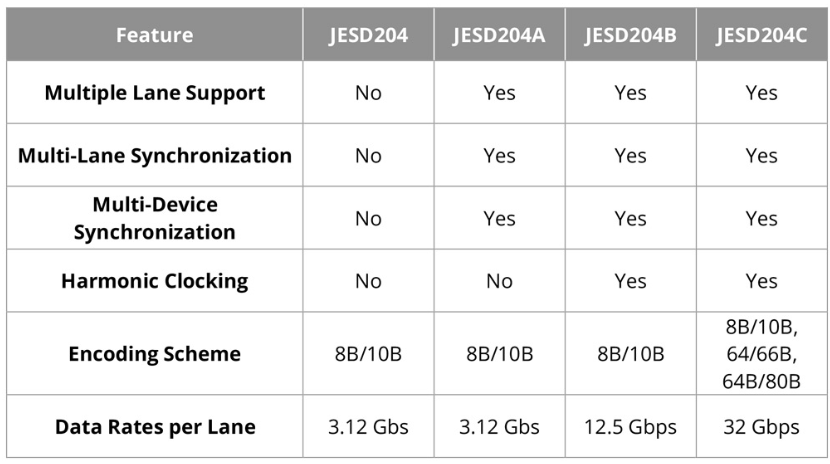Select the No cell for JESD204A Harmonic Clocking

(499, 281)
